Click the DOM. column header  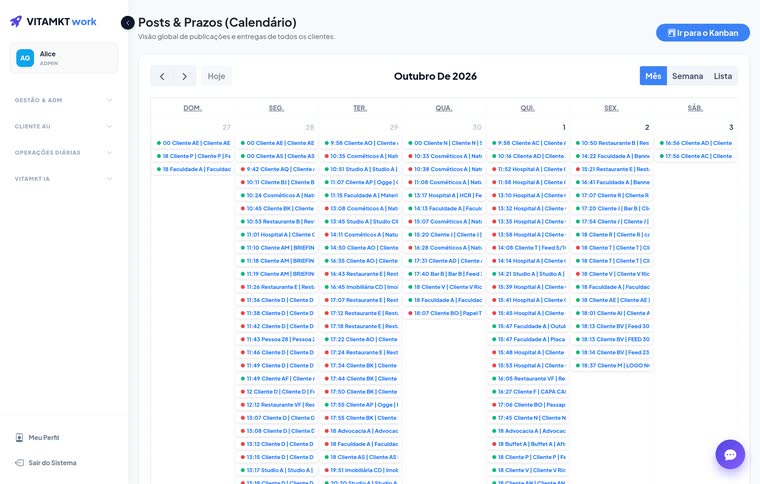tap(192, 108)
